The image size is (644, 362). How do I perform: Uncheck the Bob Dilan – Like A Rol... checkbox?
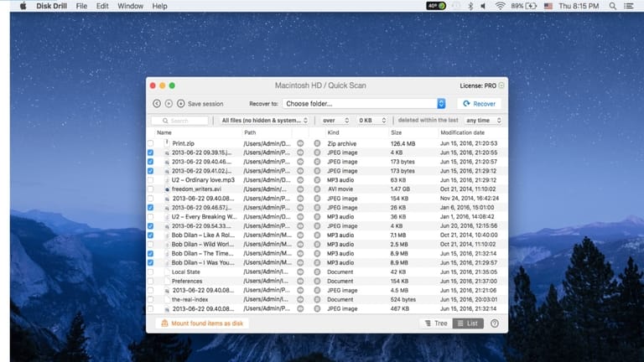[x=150, y=235]
